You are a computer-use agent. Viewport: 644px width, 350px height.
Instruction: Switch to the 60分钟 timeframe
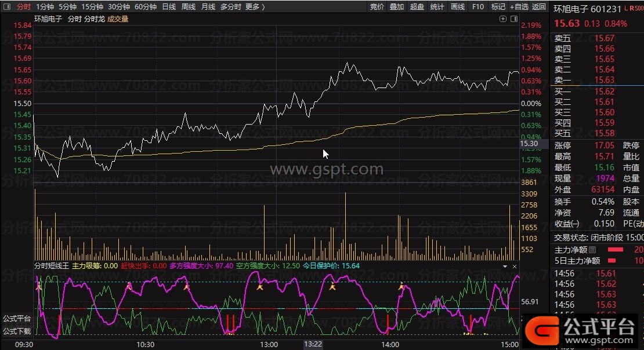(146, 6)
